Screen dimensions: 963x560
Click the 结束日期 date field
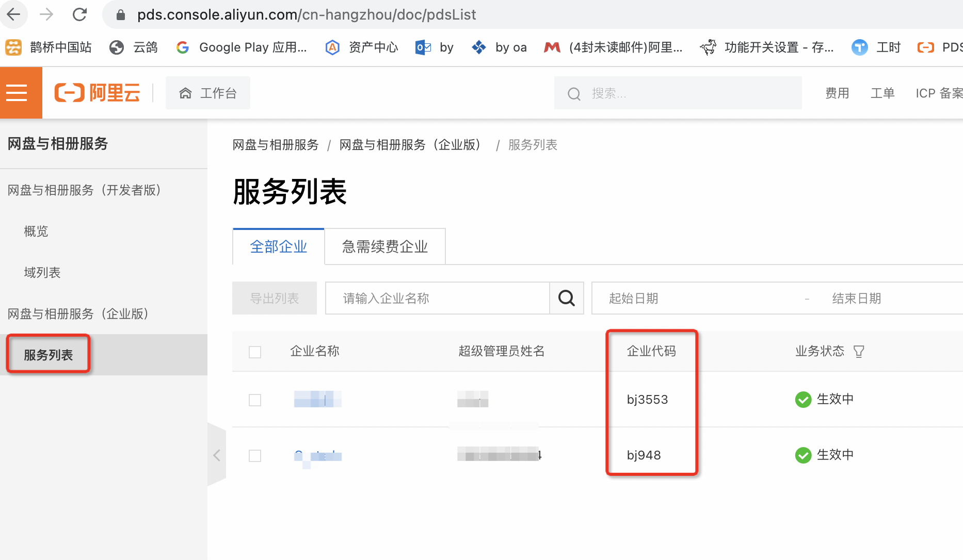pyautogui.click(x=857, y=299)
